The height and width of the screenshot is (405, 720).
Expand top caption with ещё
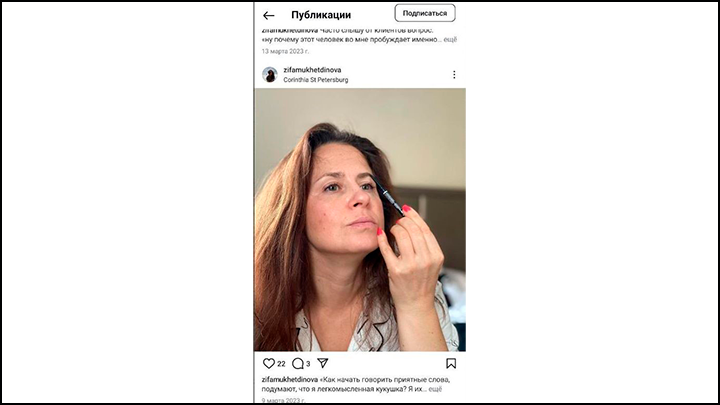click(x=450, y=39)
